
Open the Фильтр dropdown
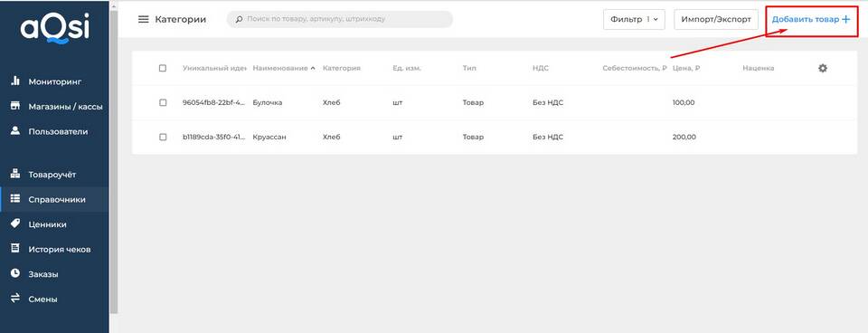tap(634, 19)
